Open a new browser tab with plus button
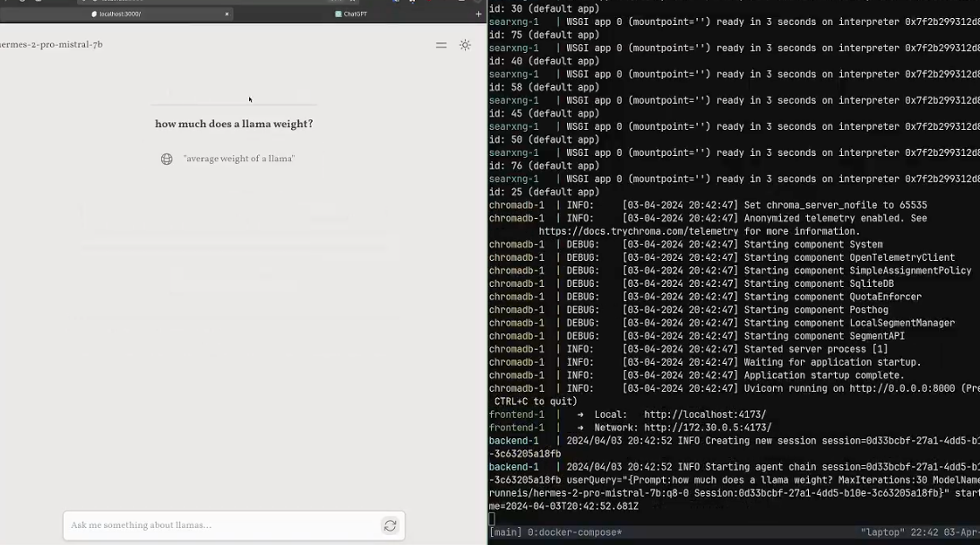 (x=478, y=13)
